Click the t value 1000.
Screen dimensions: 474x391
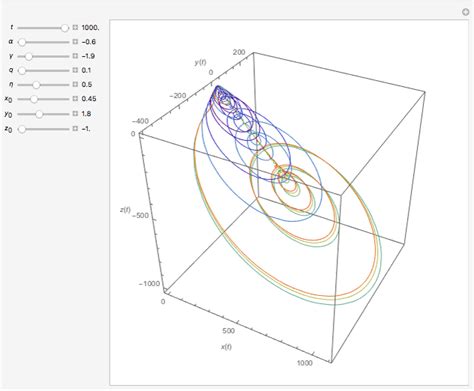click(x=90, y=28)
